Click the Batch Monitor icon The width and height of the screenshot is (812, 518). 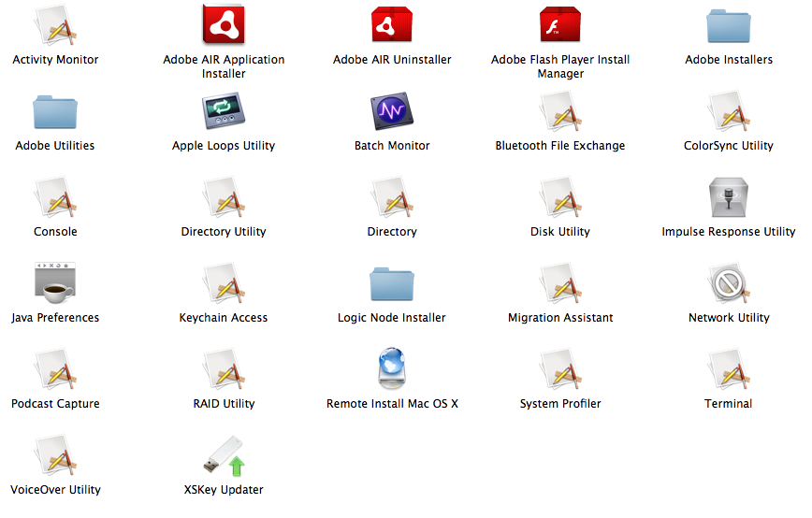pyautogui.click(x=392, y=110)
